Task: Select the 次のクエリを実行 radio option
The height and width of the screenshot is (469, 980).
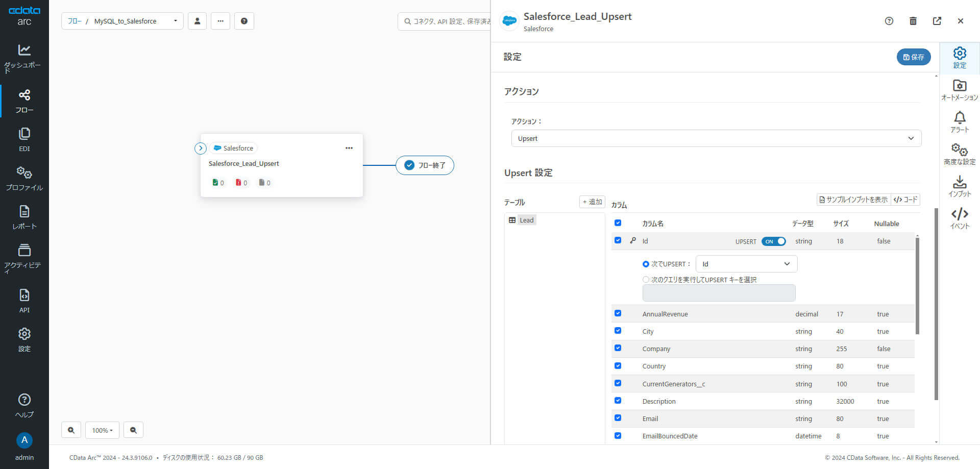Action: tap(646, 280)
